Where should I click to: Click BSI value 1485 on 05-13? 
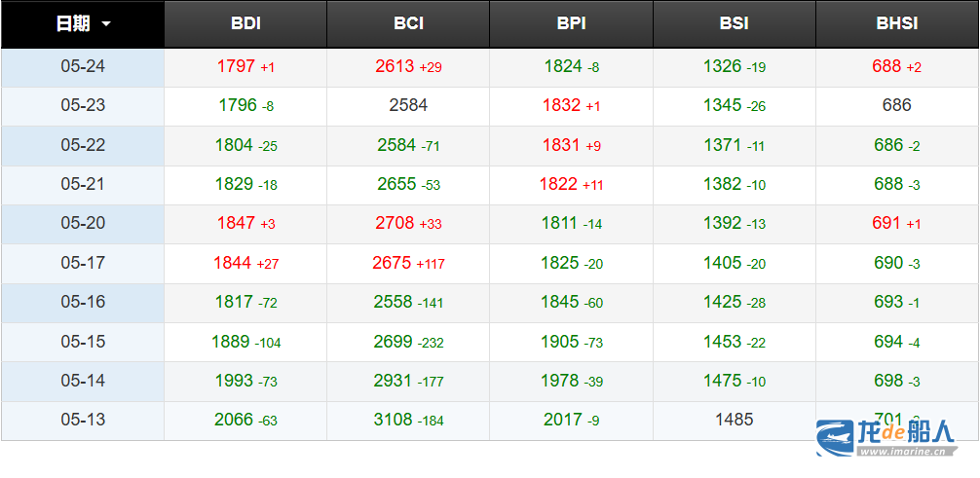point(734,420)
